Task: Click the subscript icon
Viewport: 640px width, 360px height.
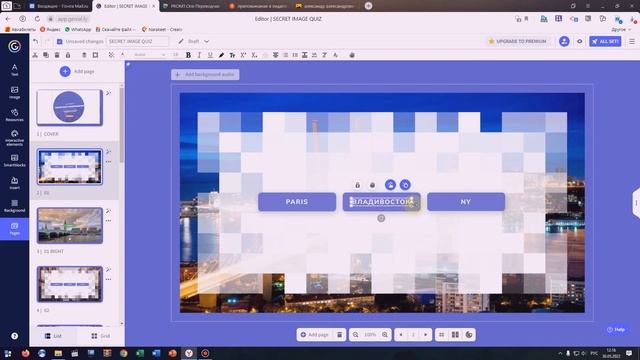Action: [254, 55]
